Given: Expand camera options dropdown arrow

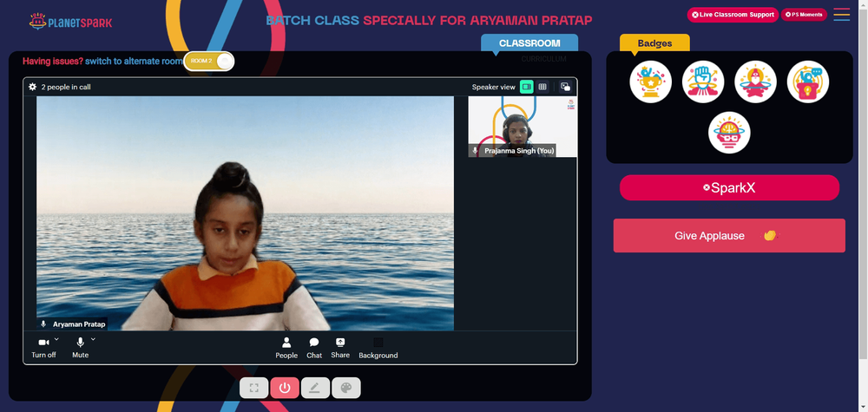Looking at the screenshot, I should pyautogui.click(x=56, y=339).
